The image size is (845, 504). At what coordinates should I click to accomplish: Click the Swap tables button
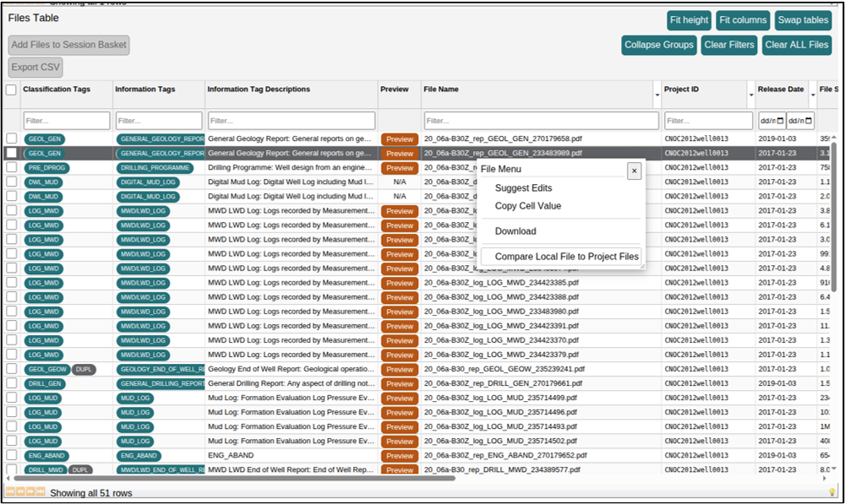pos(803,20)
